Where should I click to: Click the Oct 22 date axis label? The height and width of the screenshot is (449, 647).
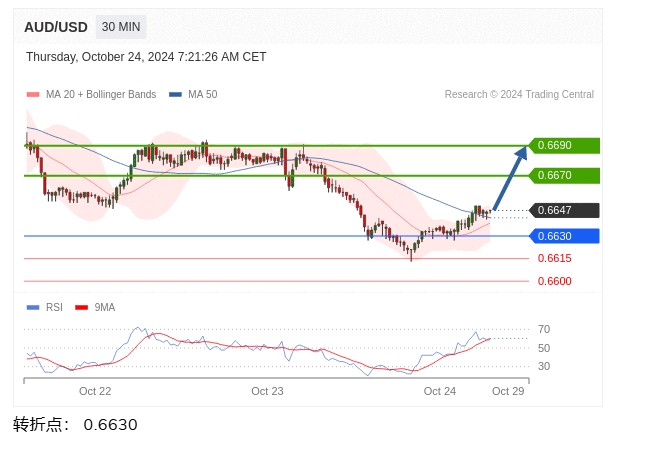coord(95,391)
